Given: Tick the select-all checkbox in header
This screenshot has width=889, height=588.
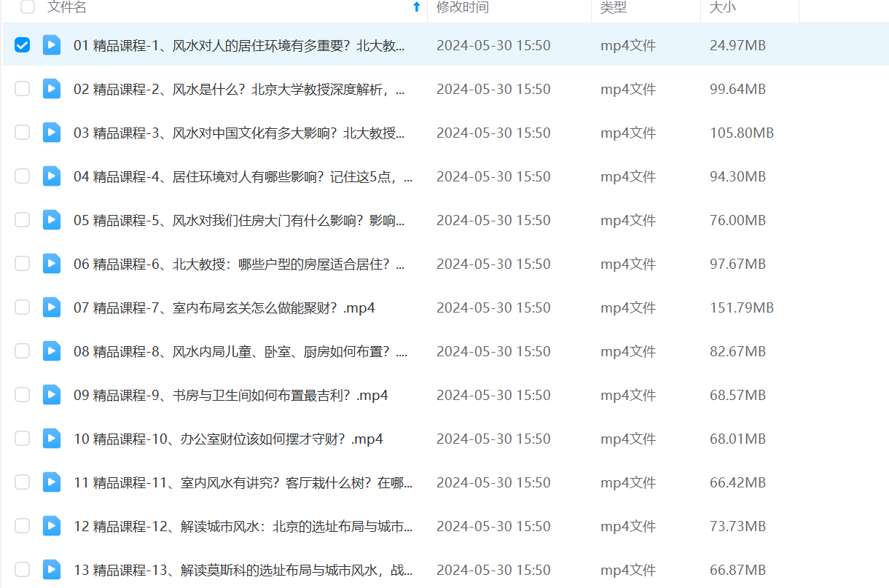Looking at the screenshot, I should coord(28,7).
